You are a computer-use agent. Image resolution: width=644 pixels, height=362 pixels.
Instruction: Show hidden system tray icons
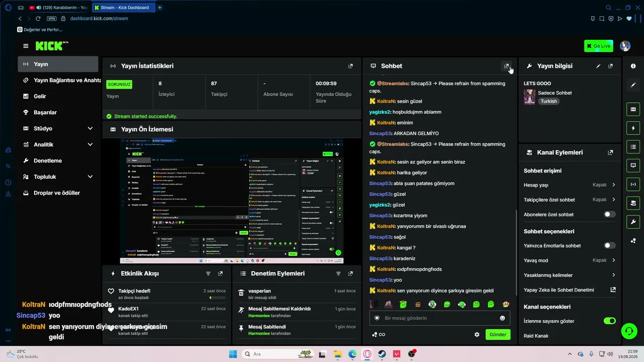pos(570,354)
